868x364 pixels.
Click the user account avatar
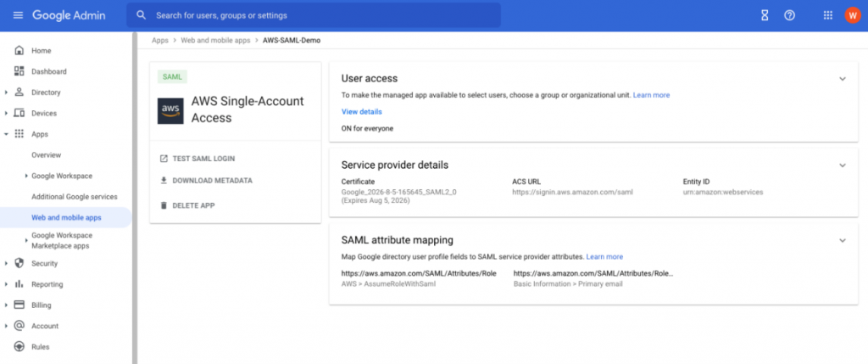[x=852, y=15]
